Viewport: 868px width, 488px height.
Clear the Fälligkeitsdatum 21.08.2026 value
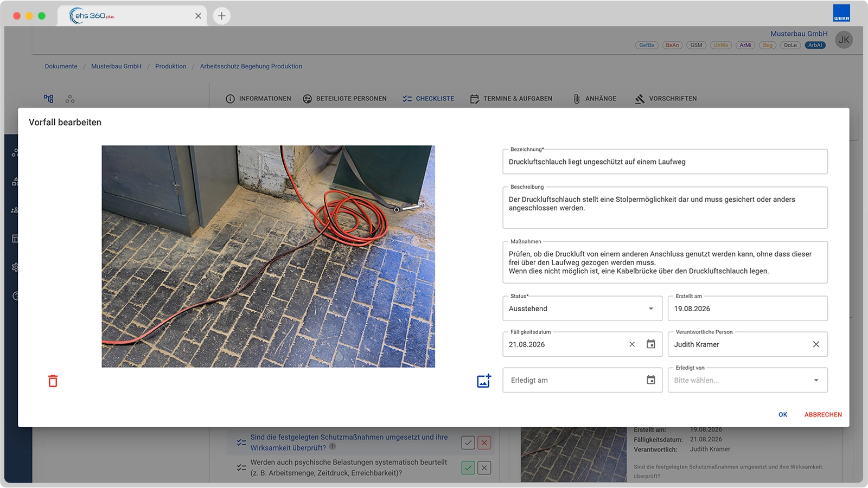[x=632, y=344]
